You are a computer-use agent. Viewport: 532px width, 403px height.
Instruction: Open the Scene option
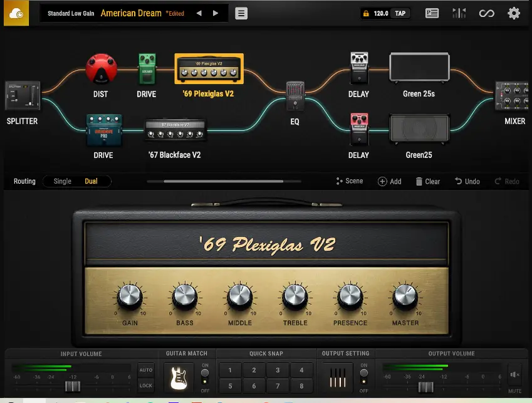pyautogui.click(x=350, y=181)
